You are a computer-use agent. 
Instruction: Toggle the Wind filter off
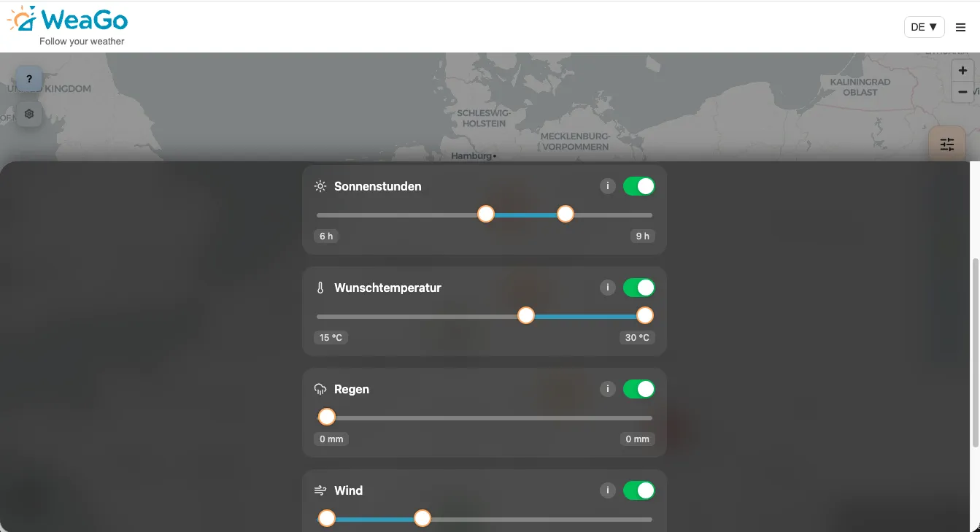pos(638,490)
